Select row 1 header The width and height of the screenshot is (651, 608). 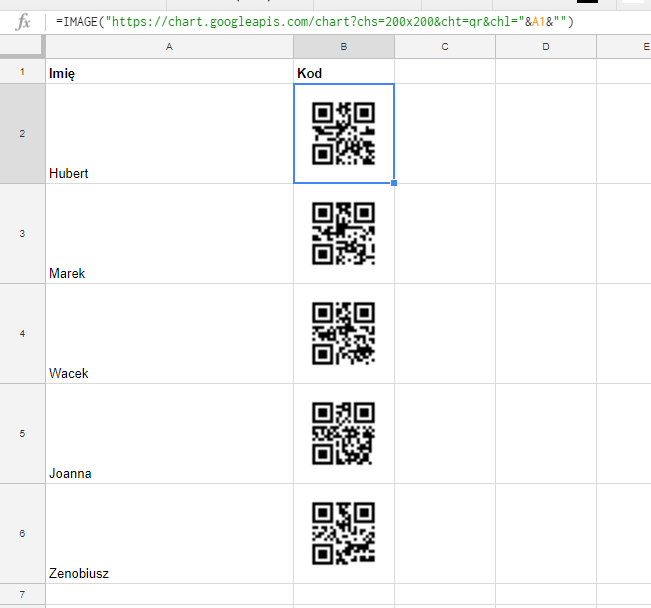[x=22, y=71]
